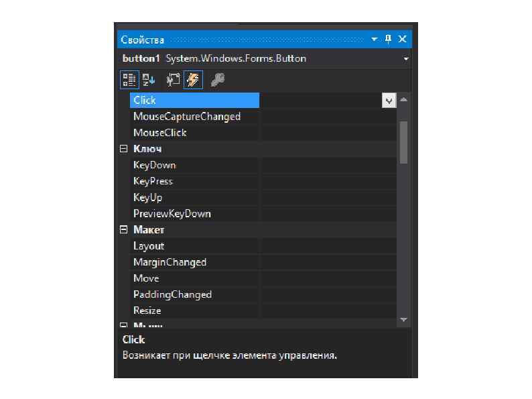Select the MouseCaptureChanged event
This screenshot has width=532, height=399.
(x=187, y=117)
